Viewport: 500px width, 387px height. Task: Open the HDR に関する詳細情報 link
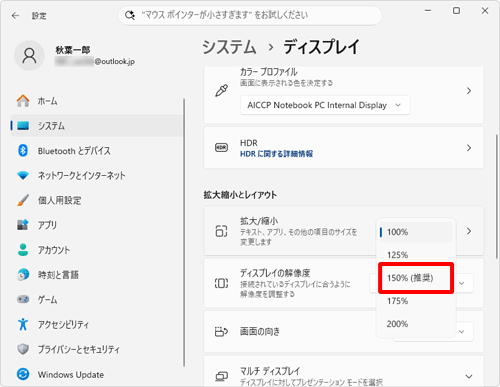click(x=276, y=154)
